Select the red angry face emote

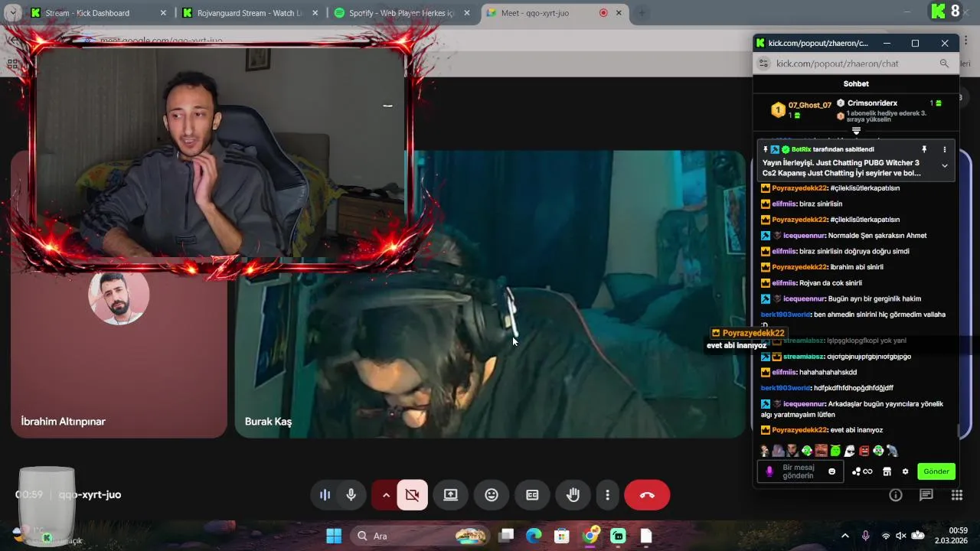864,452
